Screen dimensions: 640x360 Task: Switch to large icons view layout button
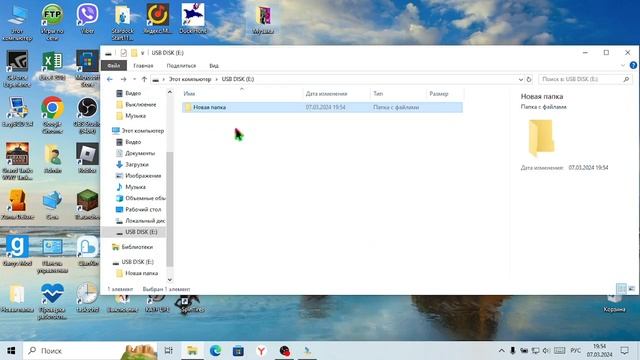[632, 289]
